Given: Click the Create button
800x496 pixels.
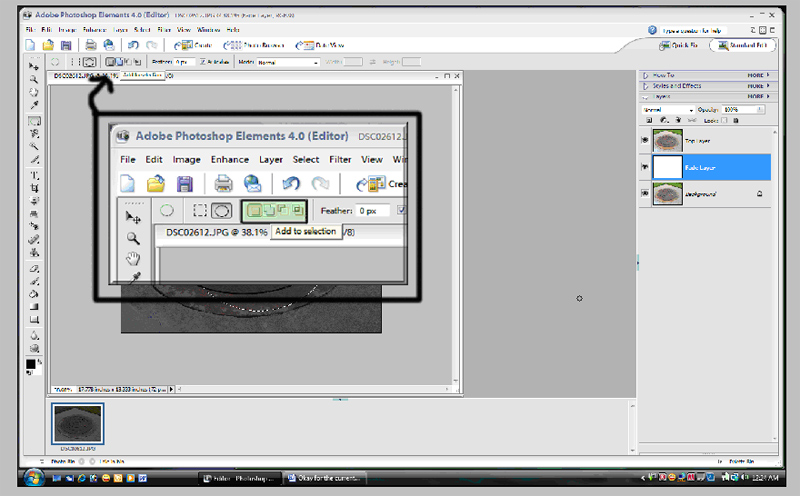Looking at the screenshot, I should coord(193,45).
